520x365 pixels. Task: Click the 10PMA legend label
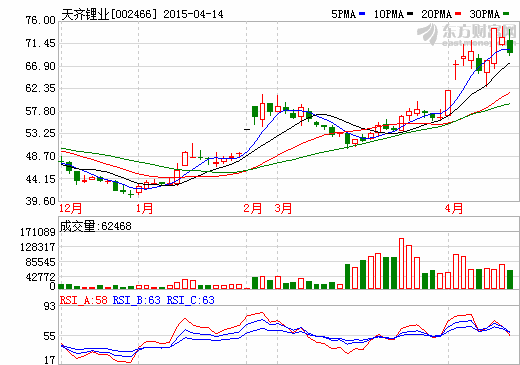pyautogui.click(x=389, y=14)
